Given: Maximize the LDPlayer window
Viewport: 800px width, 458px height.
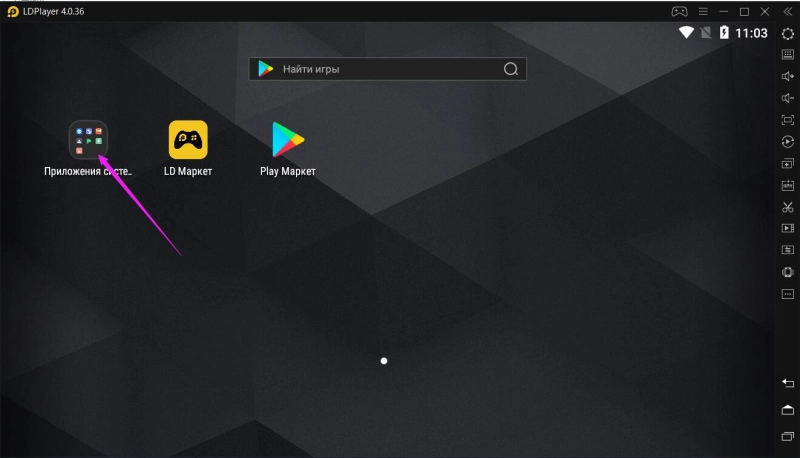Looking at the screenshot, I should pyautogui.click(x=744, y=11).
